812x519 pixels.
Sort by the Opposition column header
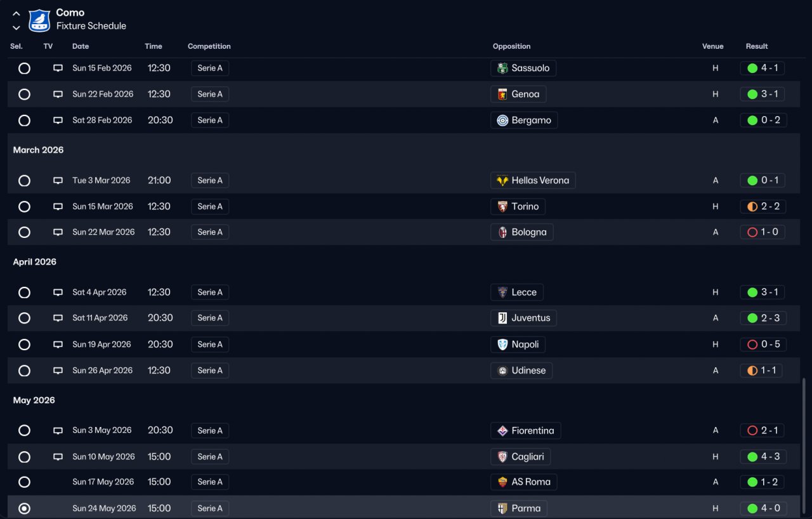[x=511, y=46]
